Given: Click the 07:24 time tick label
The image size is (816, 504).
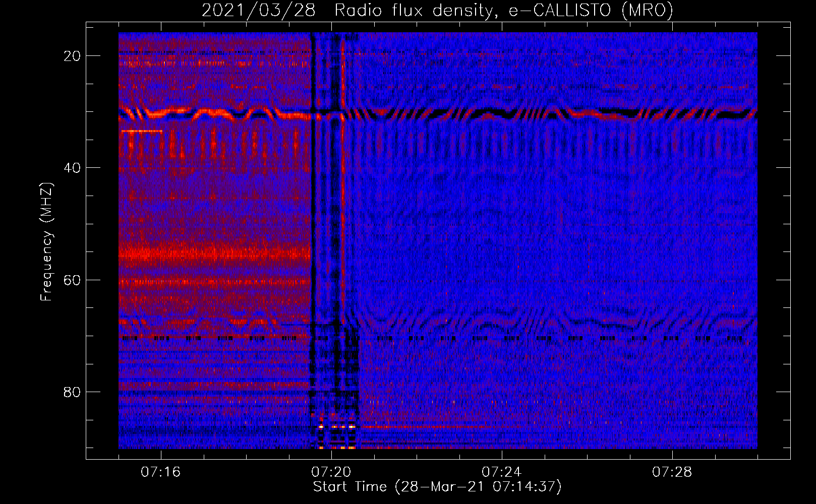Looking at the screenshot, I should [502, 472].
